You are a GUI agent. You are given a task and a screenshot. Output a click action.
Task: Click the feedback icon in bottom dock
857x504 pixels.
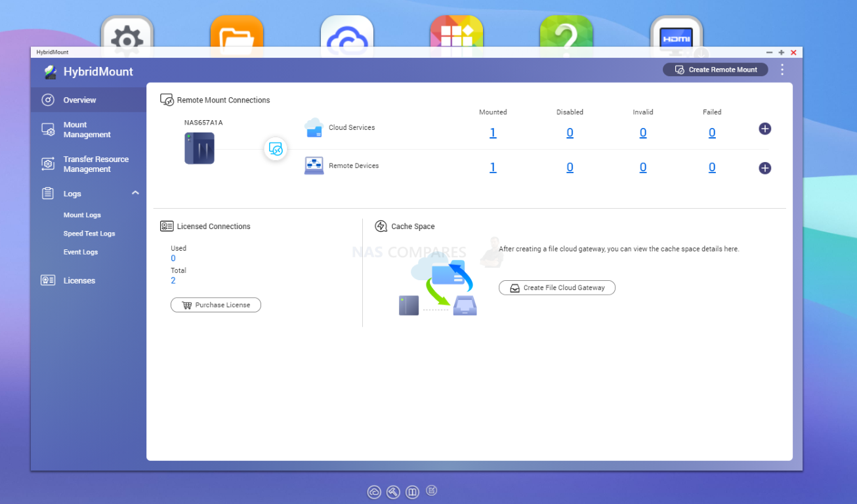pyautogui.click(x=431, y=490)
